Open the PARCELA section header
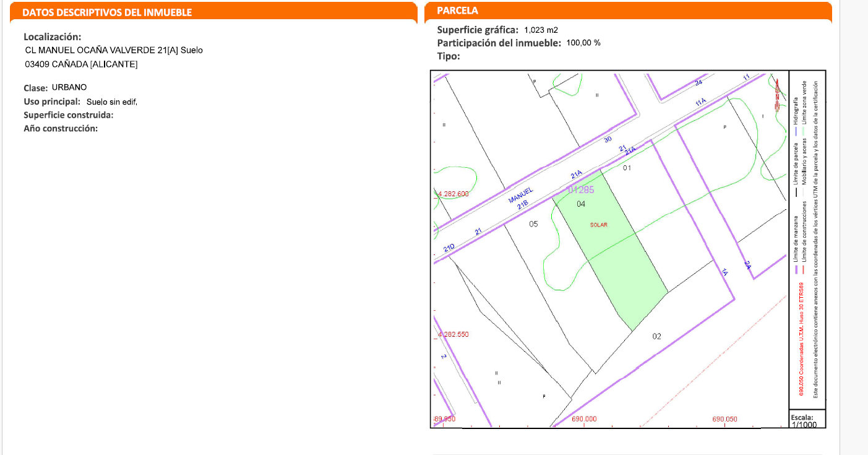The image size is (868, 455). coord(457,11)
